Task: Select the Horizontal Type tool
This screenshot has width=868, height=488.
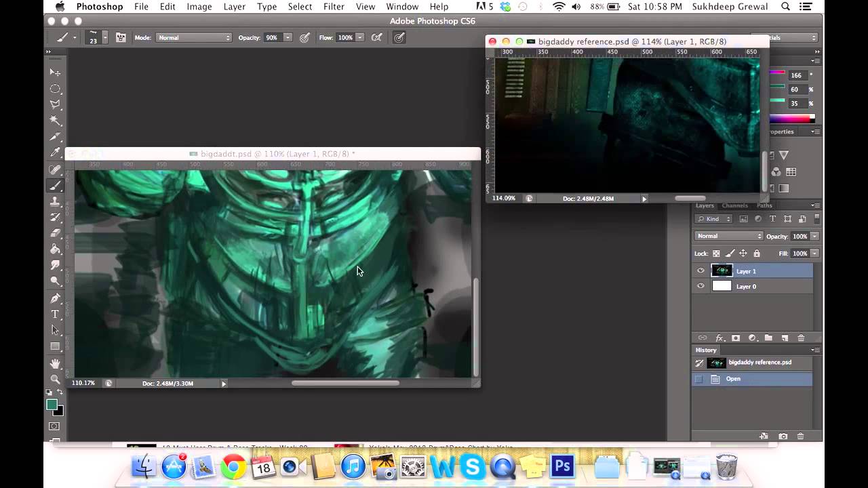Action: 55,314
